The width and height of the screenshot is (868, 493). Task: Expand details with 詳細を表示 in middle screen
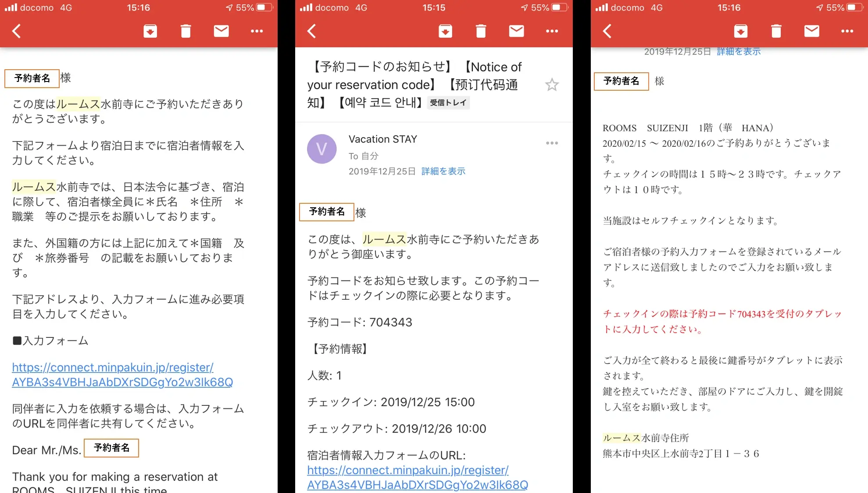443,171
